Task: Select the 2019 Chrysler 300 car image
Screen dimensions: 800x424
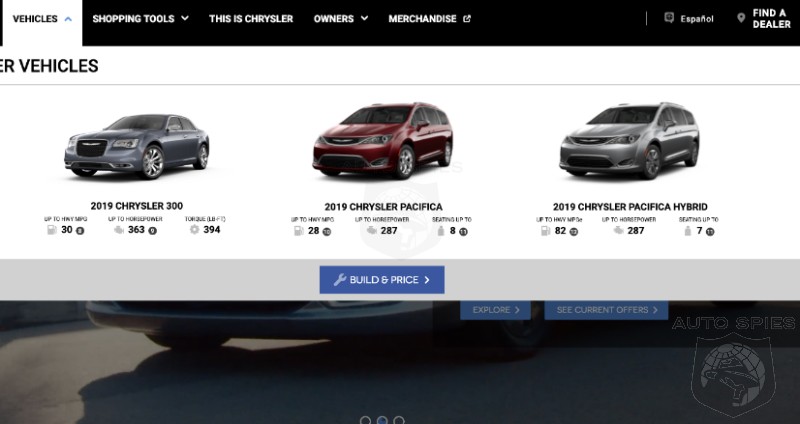Action: 137,147
